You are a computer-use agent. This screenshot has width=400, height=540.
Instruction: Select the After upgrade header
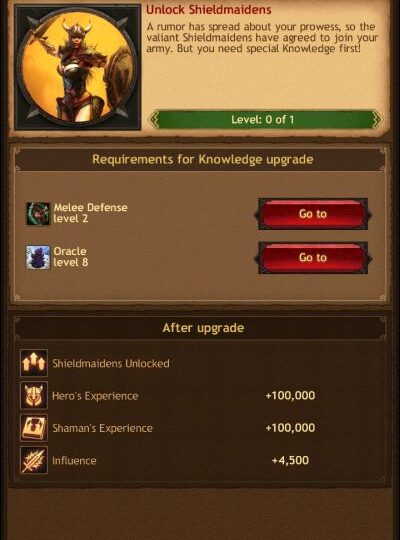pyautogui.click(x=203, y=328)
